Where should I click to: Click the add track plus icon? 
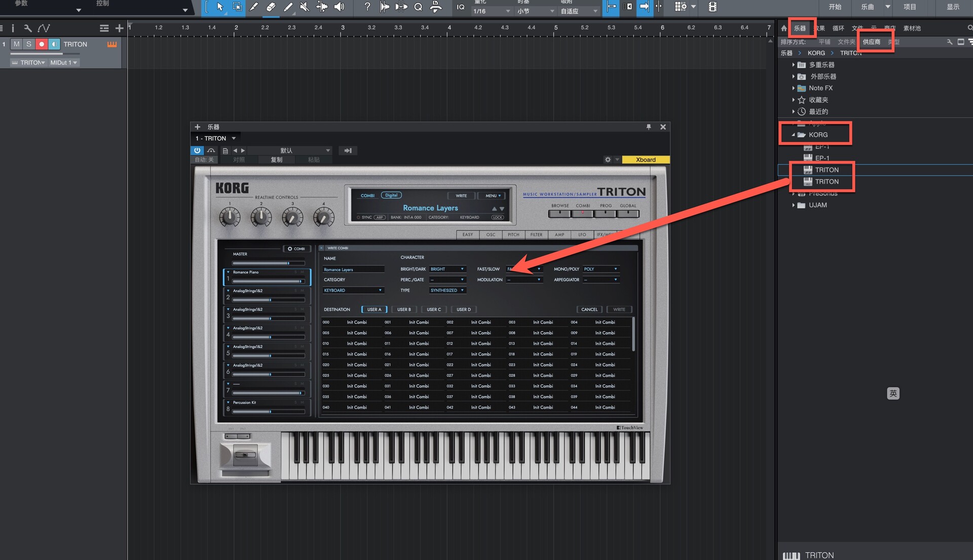coord(119,28)
